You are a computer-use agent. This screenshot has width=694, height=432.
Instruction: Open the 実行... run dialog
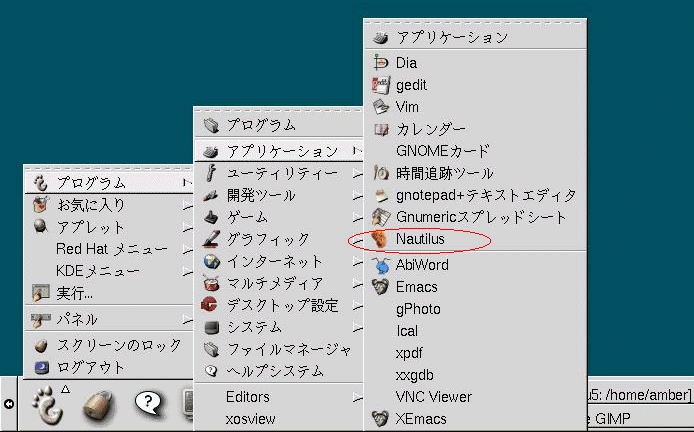[109, 293]
